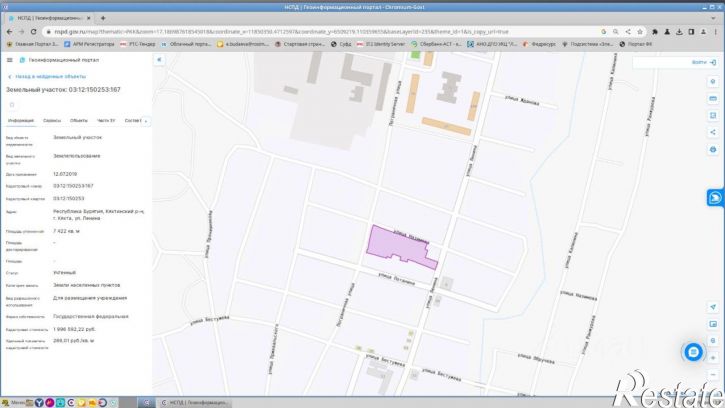Open the map layers icon at top right

[713, 81]
